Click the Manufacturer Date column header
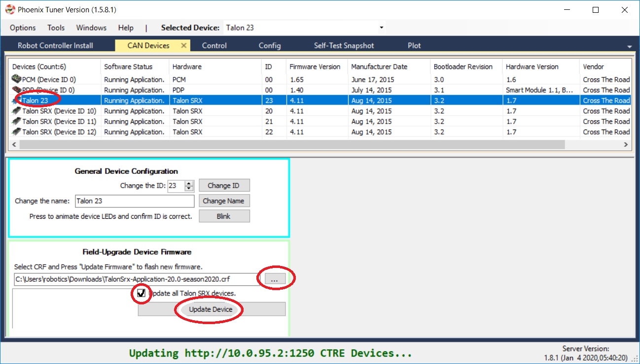The image size is (640, 364). pos(389,66)
